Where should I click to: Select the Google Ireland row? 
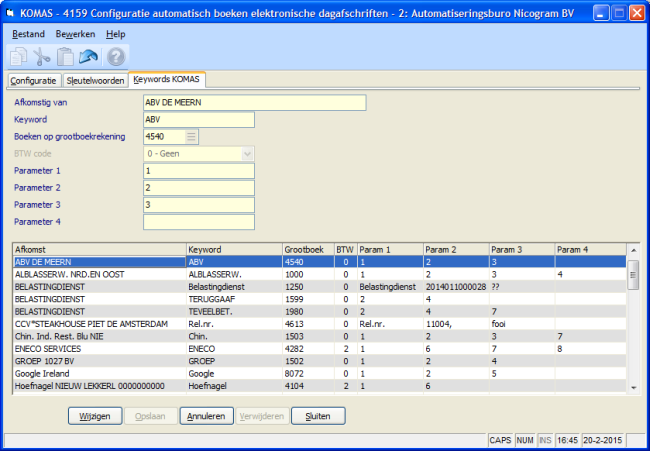(x=319, y=374)
